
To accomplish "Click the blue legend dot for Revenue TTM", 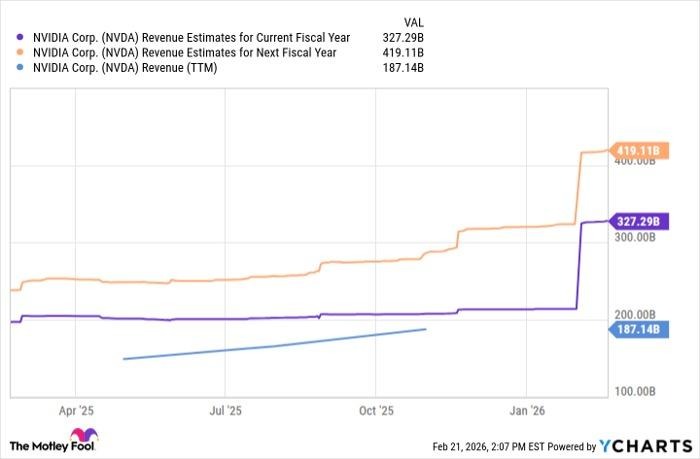I will 20,70.
